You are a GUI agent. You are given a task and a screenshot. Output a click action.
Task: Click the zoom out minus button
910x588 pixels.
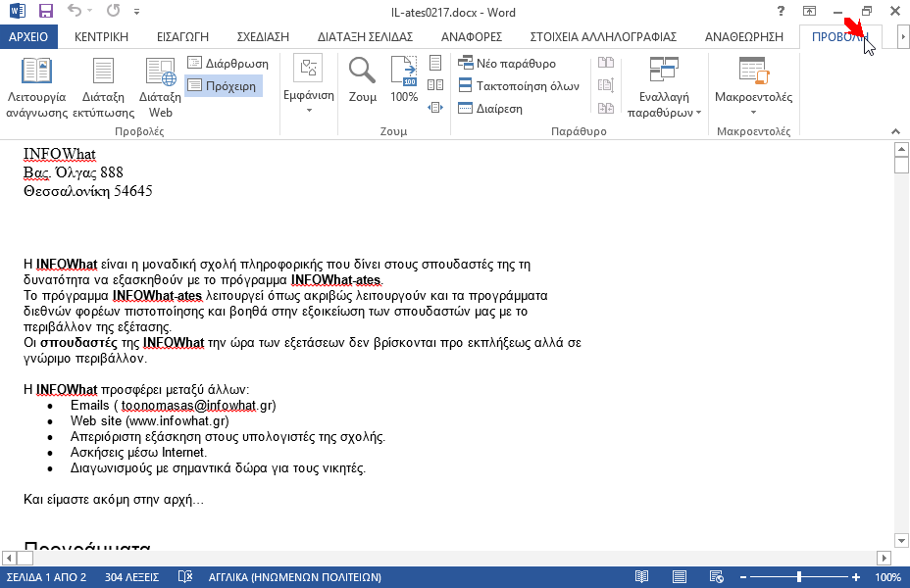pos(743,577)
